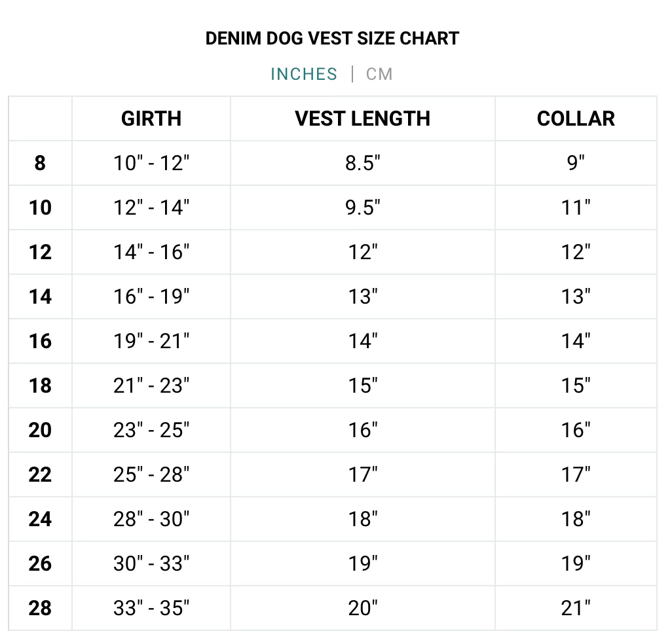Click the 10" - 12" girth cell
The width and height of the screenshot is (672, 644).
[151, 163]
